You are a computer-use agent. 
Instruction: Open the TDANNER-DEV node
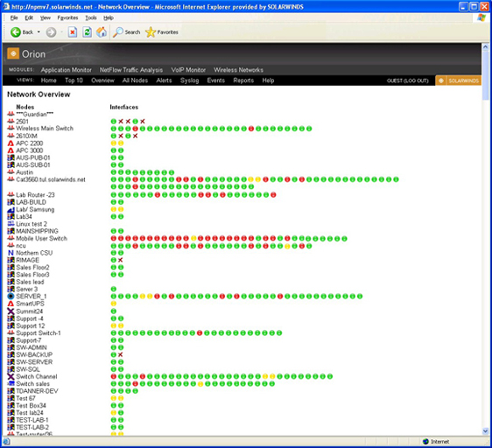(37, 391)
